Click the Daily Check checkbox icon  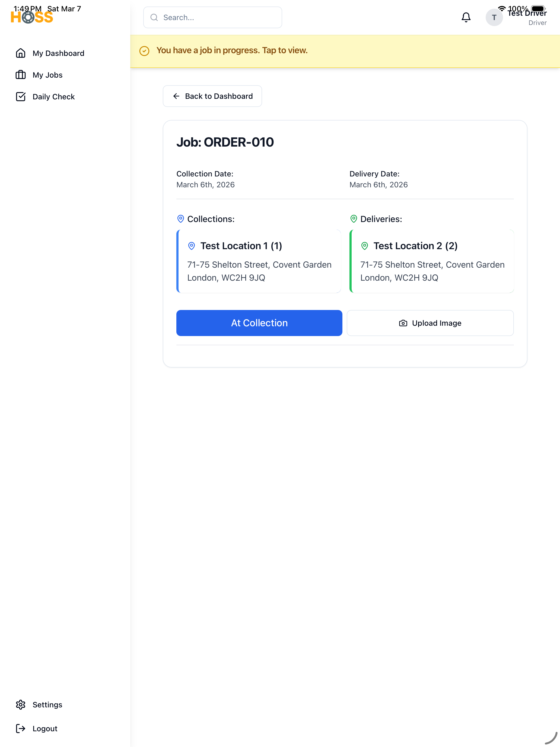coord(21,97)
